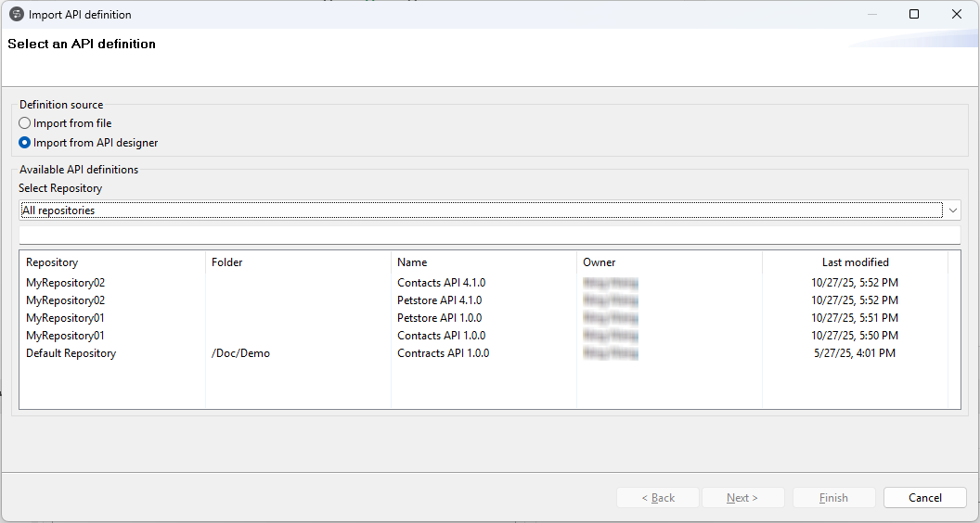
Task: Open the Select Repository dropdown
Action: click(490, 210)
